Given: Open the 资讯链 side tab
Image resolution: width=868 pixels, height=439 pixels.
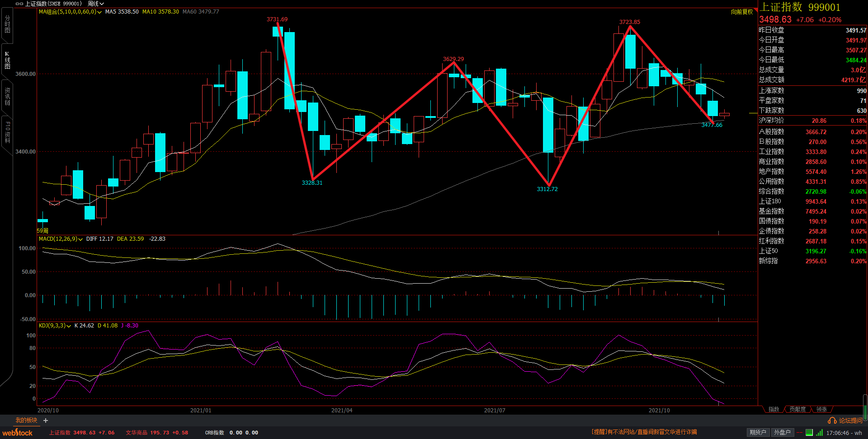Looking at the screenshot, I should pyautogui.click(x=7, y=96).
